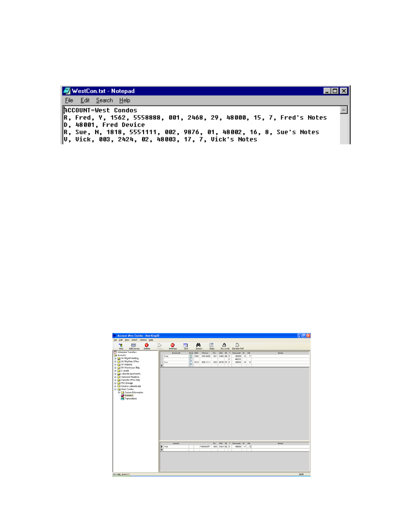
Task: Select the Transactions node under West Condos
Action: point(131,398)
